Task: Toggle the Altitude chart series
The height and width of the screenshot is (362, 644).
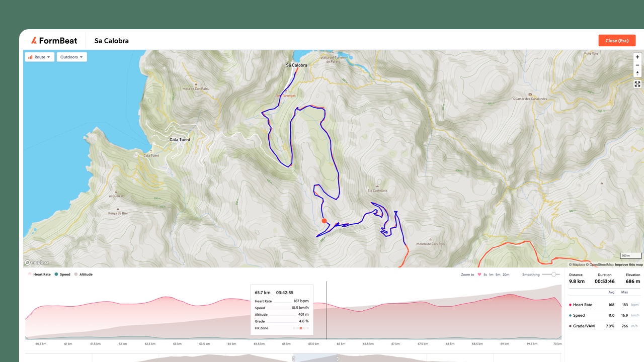Action: [84, 275]
